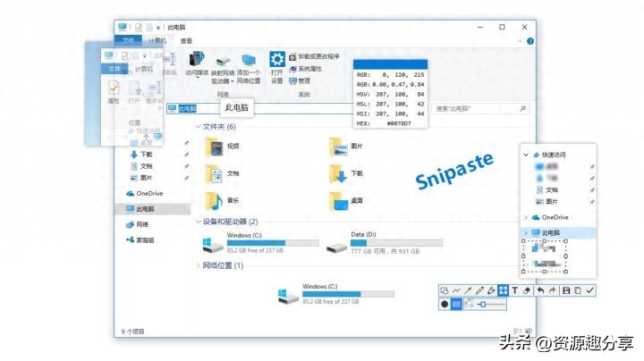
Task: Collapse 快速访问 in the floating snippet
Action: (x=526, y=155)
